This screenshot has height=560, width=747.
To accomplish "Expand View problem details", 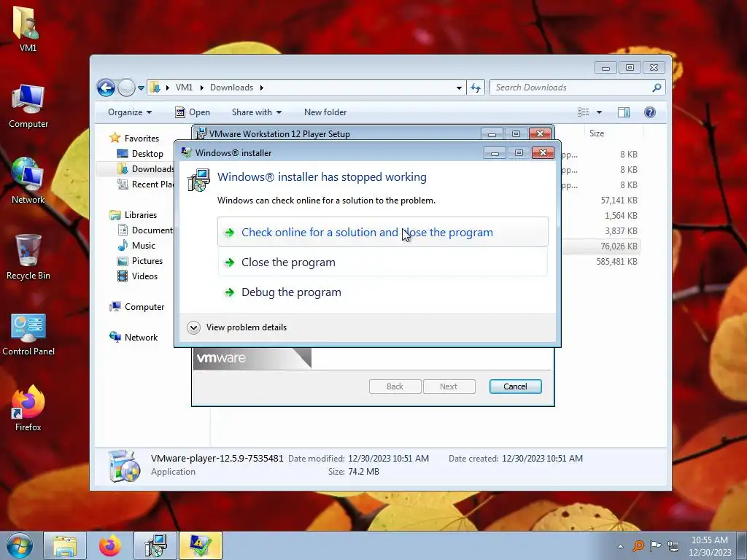I will click(x=237, y=327).
